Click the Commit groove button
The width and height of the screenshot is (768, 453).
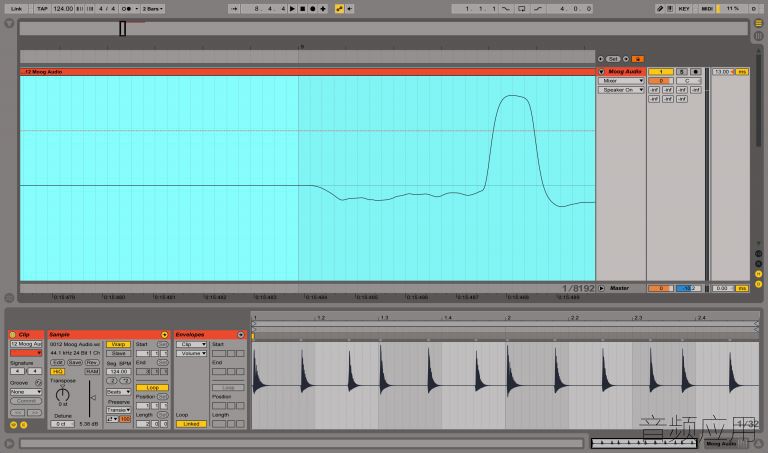coord(26,401)
